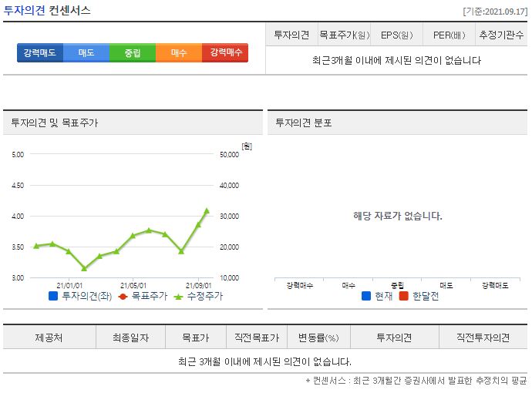
Task: Click the red 한달전 legend square
Action: coord(403,296)
